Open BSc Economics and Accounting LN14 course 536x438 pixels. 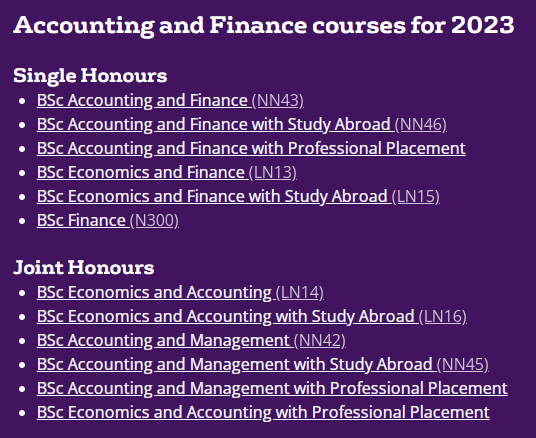pyautogui.click(x=180, y=293)
